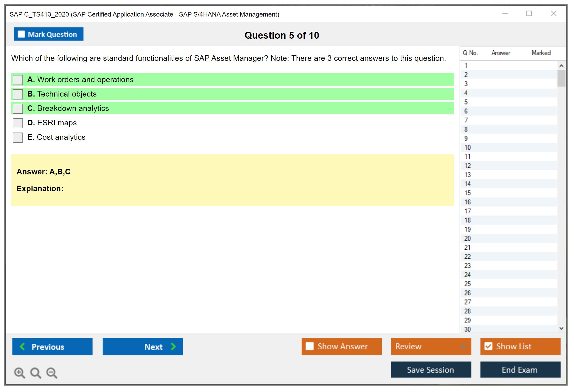Select option E Cost analytics checkbox
This screenshot has height=392, width=574.
point(18,137)
